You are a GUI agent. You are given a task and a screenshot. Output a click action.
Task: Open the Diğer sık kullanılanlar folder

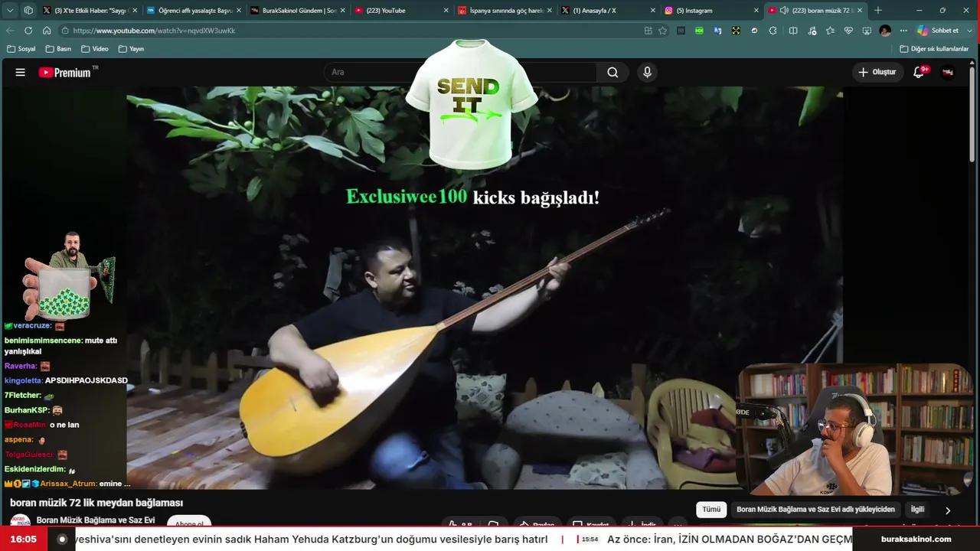(x=933, y=49)
